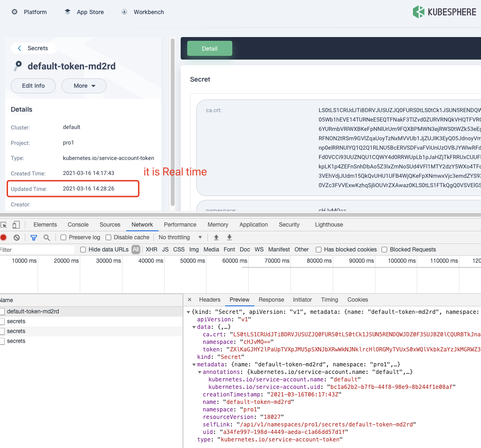Collapse the annotations node in preview
The image size is (481, 448).
[200, 372]
